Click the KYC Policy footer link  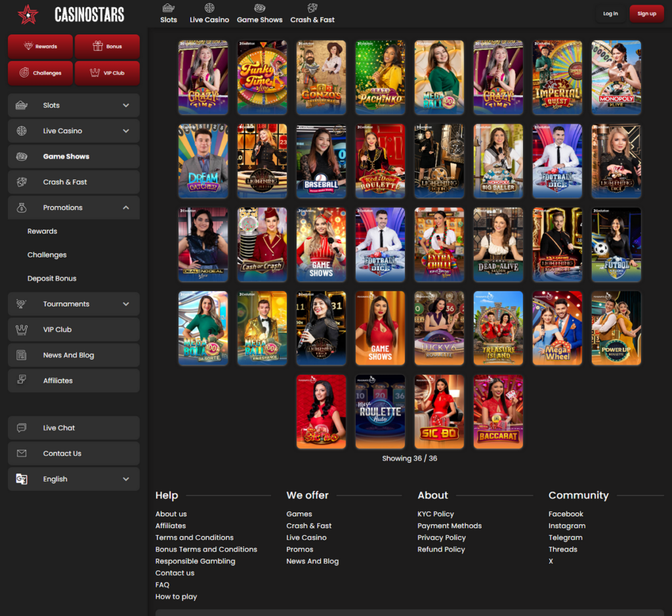pyautogui.click(x=436, y=514)
